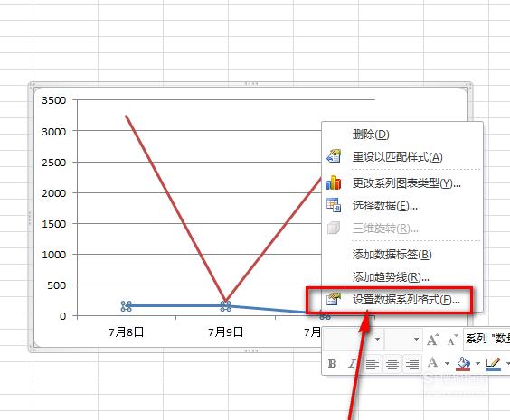Open the font name dropdown
510x420 pixels.
pyautogui.click(x=378, y=340)
